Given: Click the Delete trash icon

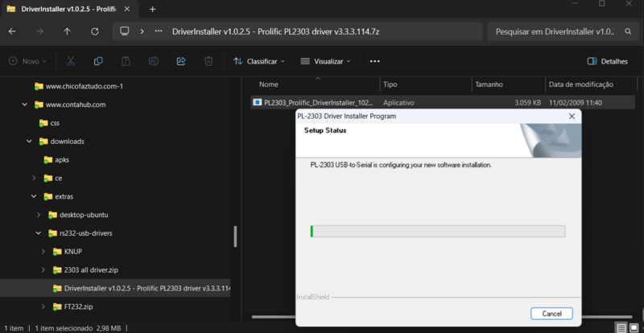Looking at the screenshot, I should pyautogui.click(x=208, y=61).
